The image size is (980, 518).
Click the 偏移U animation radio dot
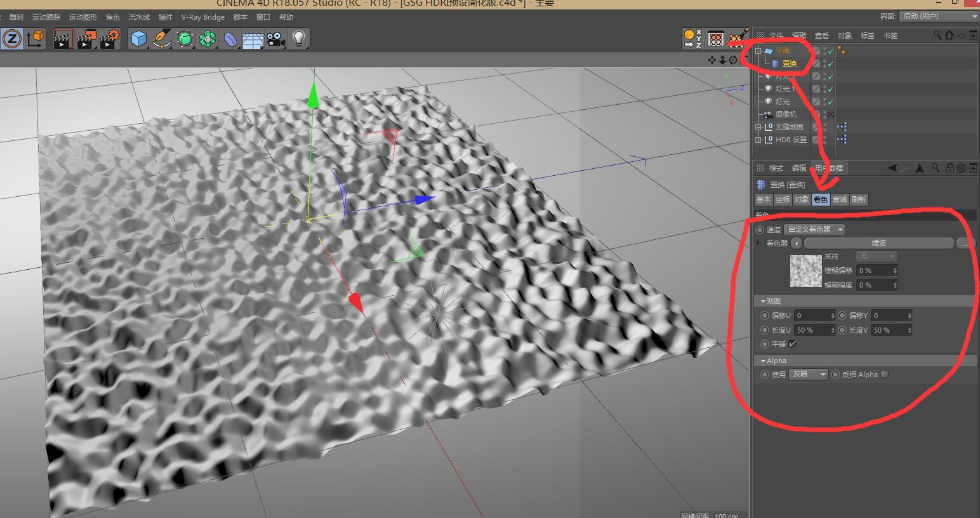click(x=765, y=315)
